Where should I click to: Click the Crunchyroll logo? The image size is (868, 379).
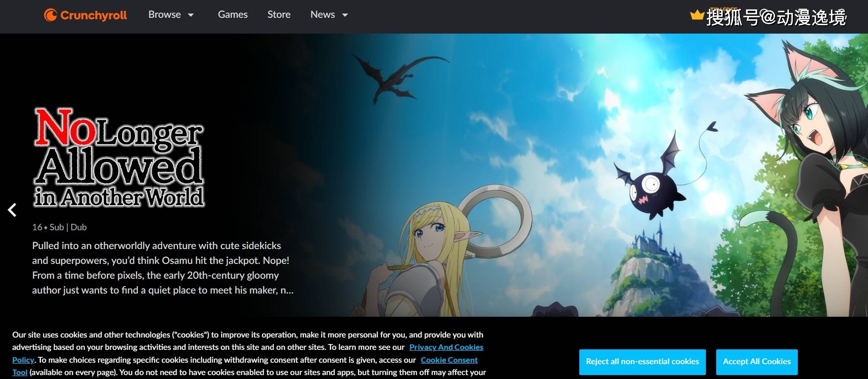pos(86,15)
